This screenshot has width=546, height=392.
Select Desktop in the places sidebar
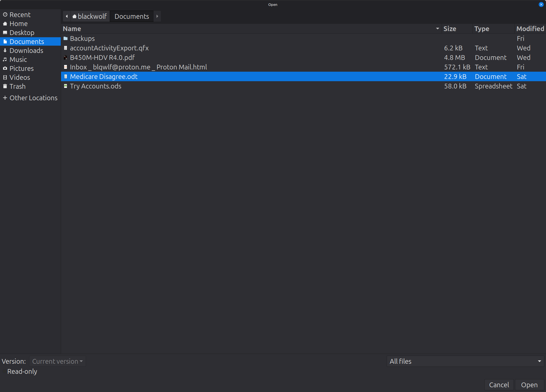click(x=22, y=32)
